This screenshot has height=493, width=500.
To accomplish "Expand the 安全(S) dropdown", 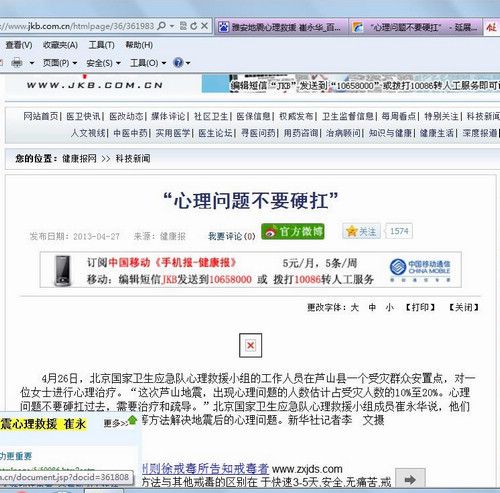I will coord(103,63).
